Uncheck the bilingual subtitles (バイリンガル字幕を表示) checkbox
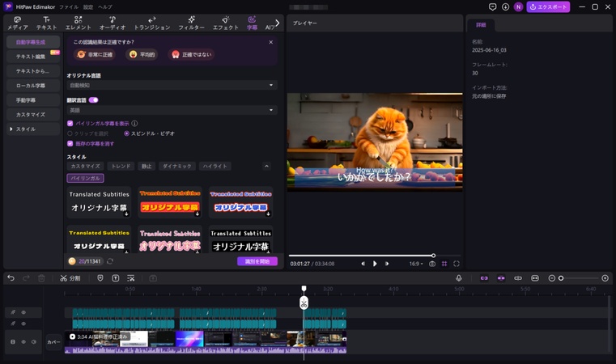616x364 pixels. coord(70,124)
